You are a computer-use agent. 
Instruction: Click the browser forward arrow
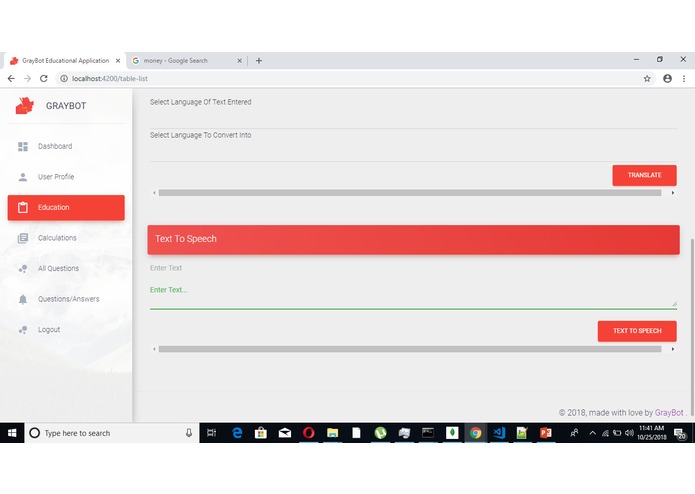pyautogui.click(x=27, y=78)
